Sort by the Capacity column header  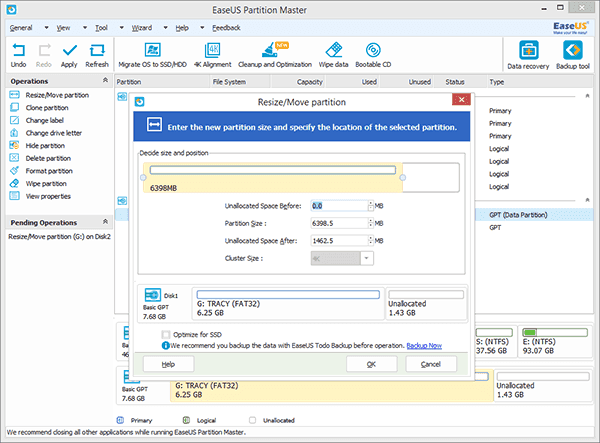tap(298, 81)
